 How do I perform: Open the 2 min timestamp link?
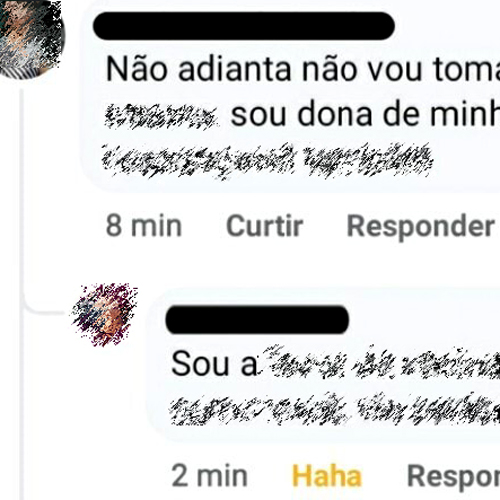click(209, 476)
